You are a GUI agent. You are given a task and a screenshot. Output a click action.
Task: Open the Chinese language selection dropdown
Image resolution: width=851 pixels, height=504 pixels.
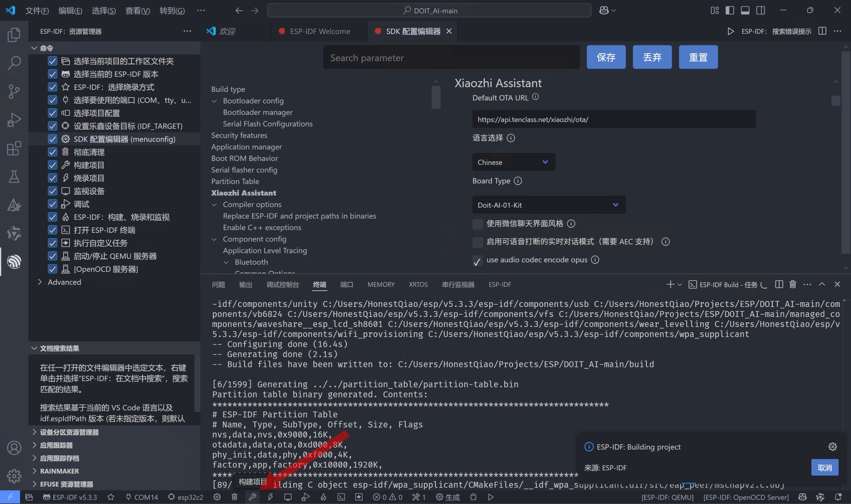tap(513, 162)
